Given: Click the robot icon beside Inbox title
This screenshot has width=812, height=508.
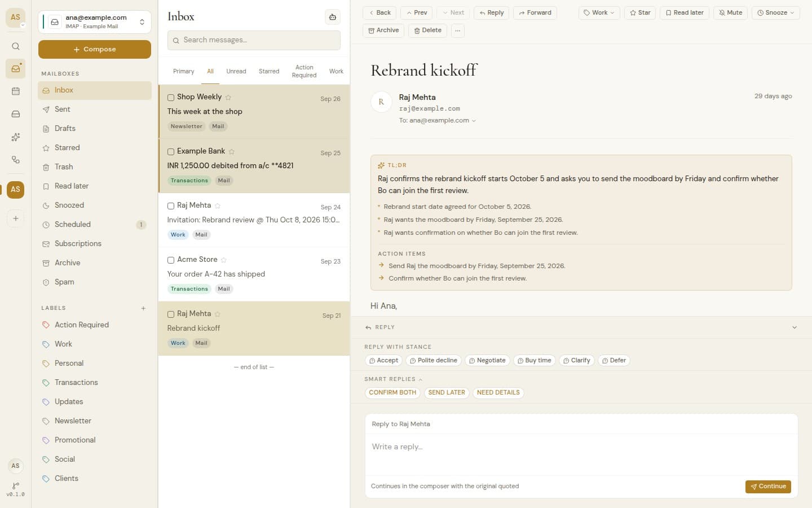Looking at the screenshot, I should pos(333,17).
